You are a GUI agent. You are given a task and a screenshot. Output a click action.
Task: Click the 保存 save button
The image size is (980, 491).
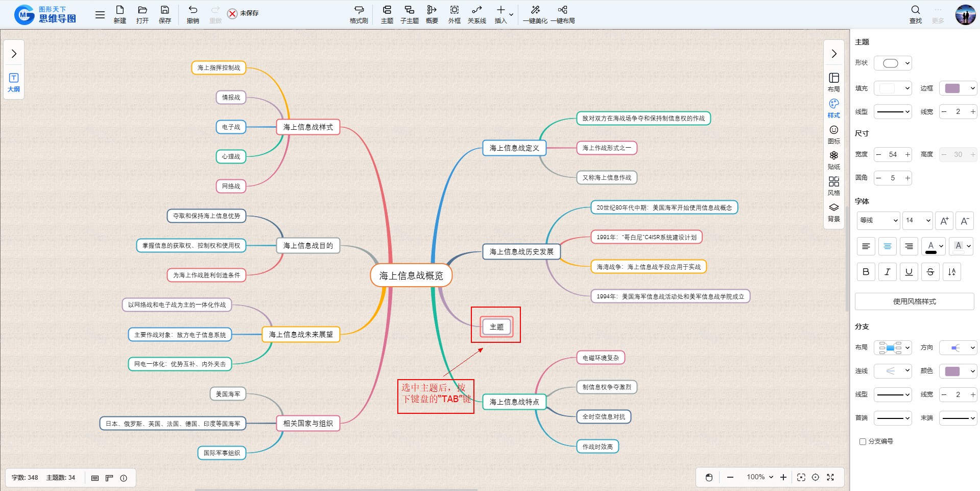[164, 14]
